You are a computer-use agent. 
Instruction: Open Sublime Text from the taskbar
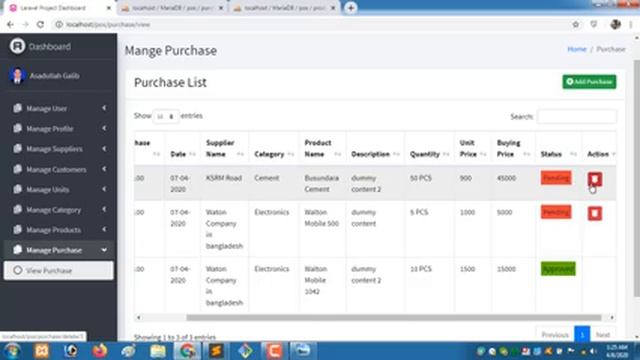tap(216, 351)
